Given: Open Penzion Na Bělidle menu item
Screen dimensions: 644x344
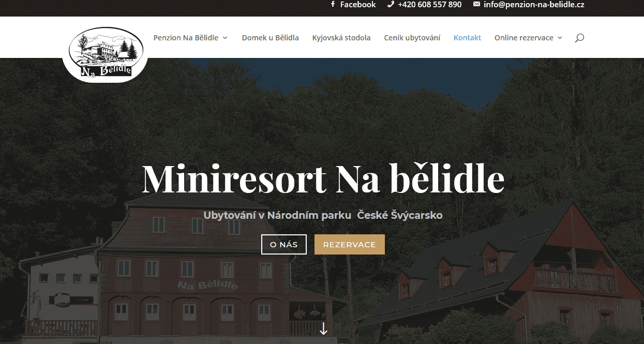Looking at the screenshot, I should 186,38.
